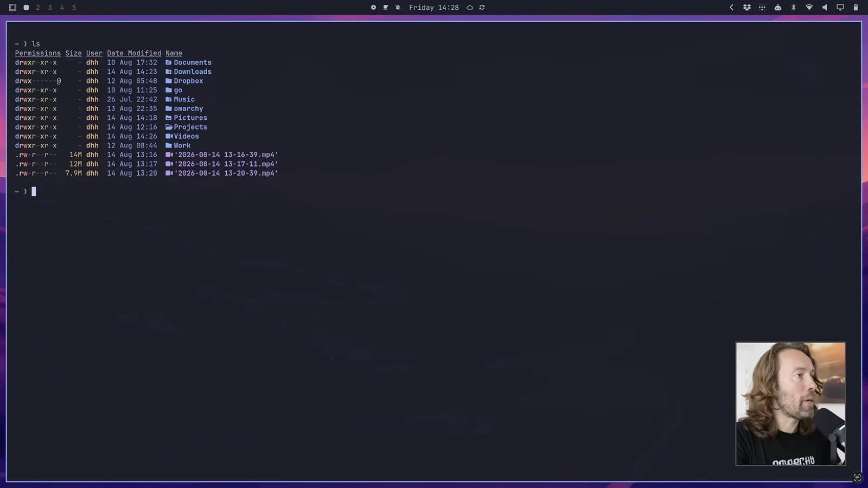The width and height of the screenshot is (868, 488).
Task: Click the Videos camera folder icon
Action: tap(169, 136)
